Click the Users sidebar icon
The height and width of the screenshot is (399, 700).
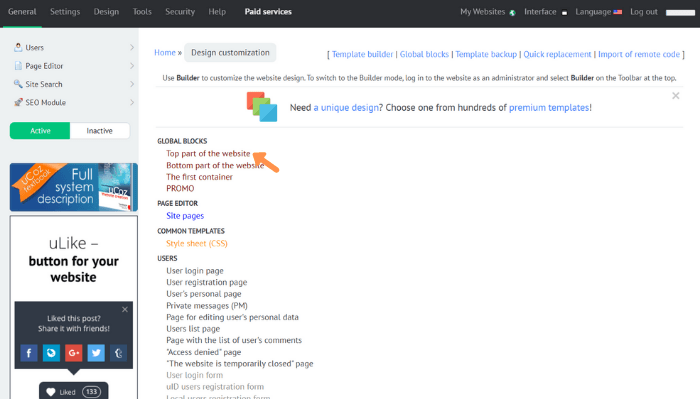pyautogui.click(x=18, y=47)
